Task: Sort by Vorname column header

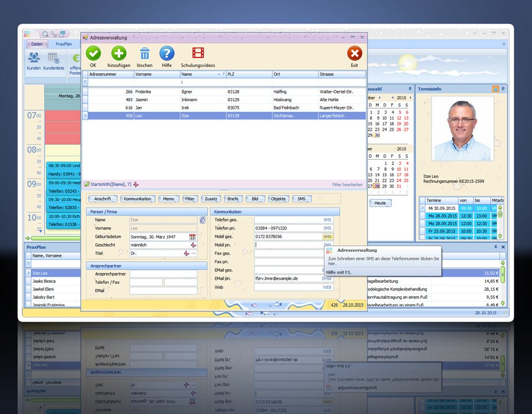Action: tap(157, 74)
